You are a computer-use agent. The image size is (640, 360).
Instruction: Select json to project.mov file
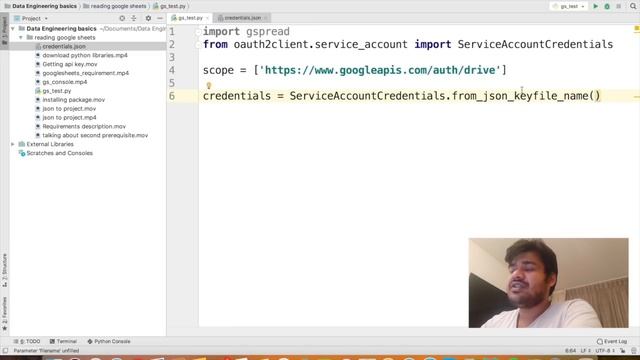(69, 109)
